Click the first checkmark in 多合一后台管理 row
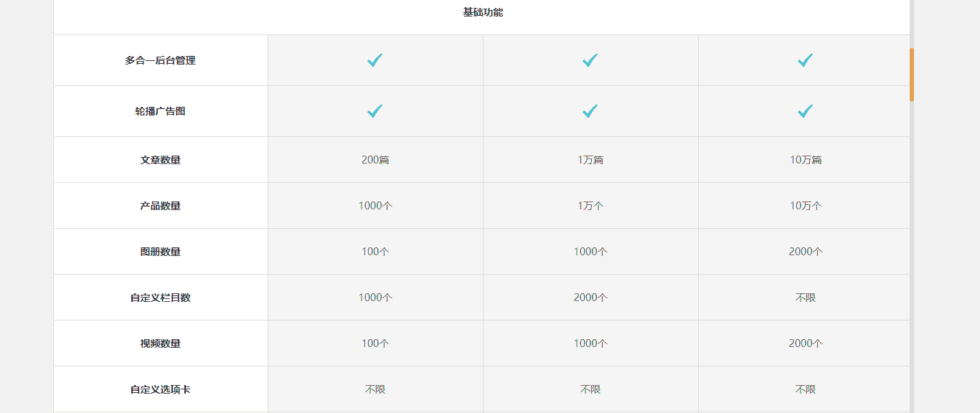The width and height of the screenshot is (980, 413). [375, 60]
